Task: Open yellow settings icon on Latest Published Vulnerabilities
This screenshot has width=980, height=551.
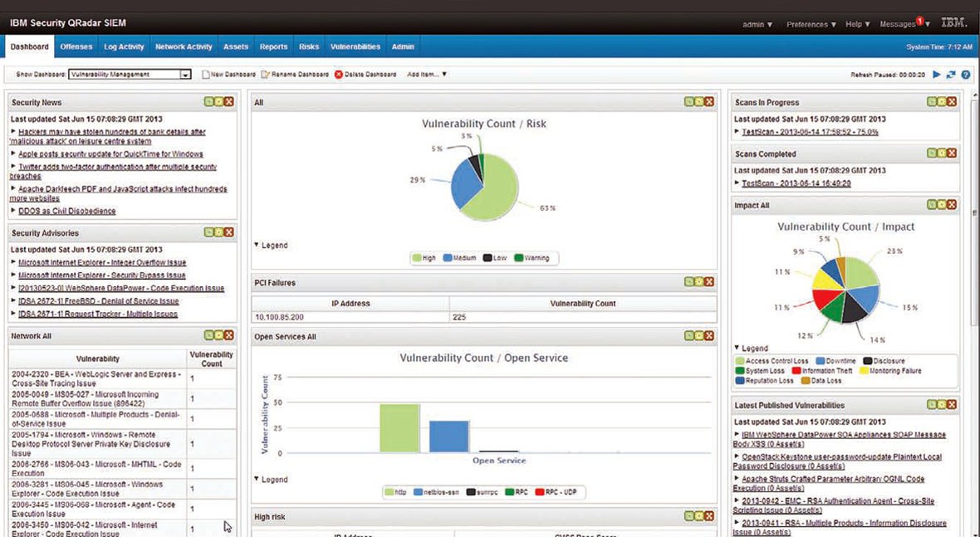Action: pos(941,404)
